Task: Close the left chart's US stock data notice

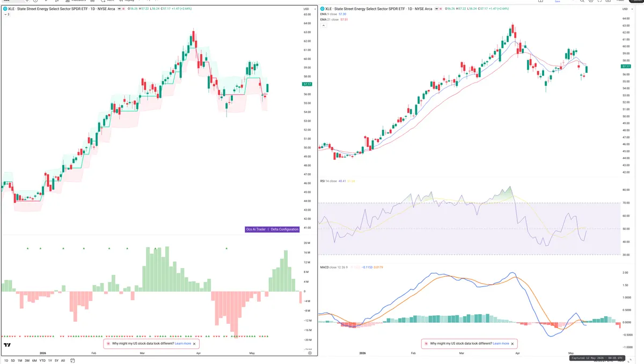Action: [x=195, y=343]
